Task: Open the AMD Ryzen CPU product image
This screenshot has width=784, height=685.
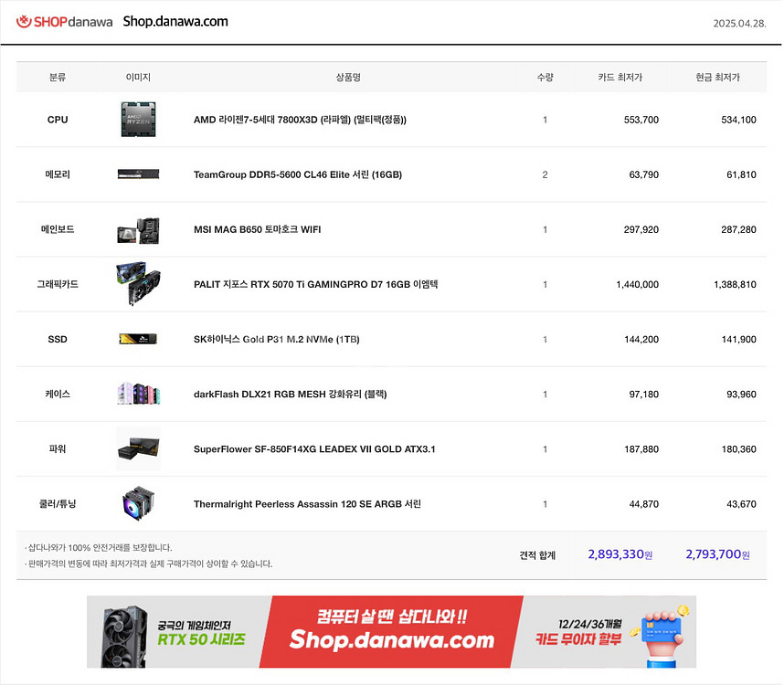Action: pyautogui.click(x=139, y=120)
